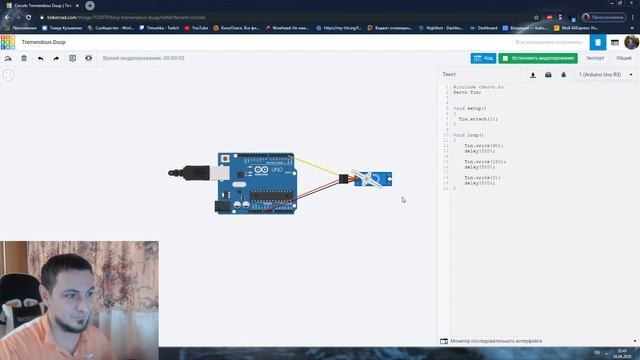Click the trash delete icon
Viewport: 640px width, 360px height.
tap(24, 58)
